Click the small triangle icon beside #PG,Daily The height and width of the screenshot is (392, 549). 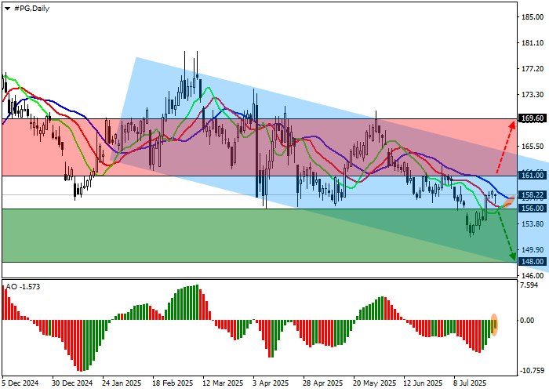coord(6,7)
